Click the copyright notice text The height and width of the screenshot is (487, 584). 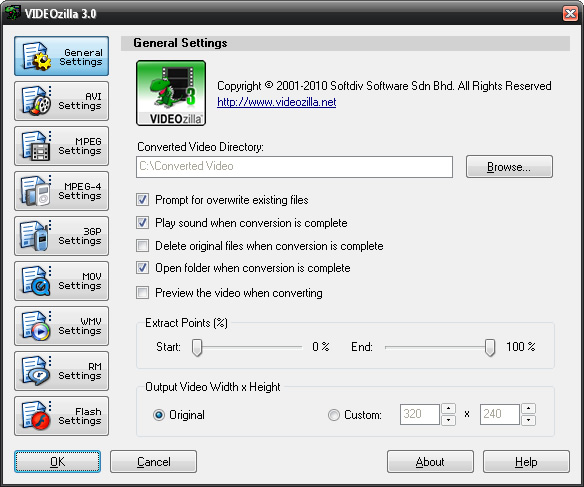coord(384,86)
